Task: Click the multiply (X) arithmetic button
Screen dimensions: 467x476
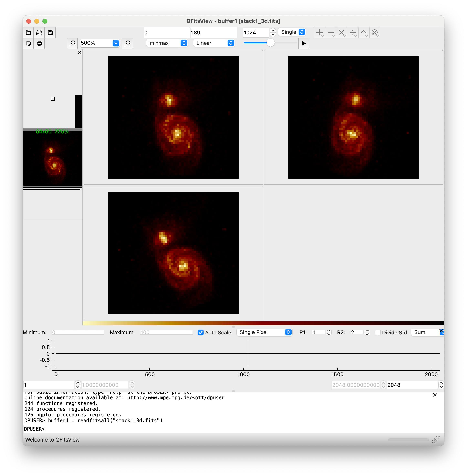Action: (341, 32)
